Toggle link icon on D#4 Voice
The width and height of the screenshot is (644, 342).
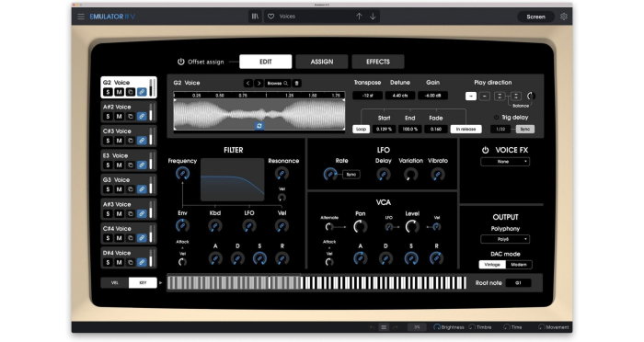(x=142, y=262)
